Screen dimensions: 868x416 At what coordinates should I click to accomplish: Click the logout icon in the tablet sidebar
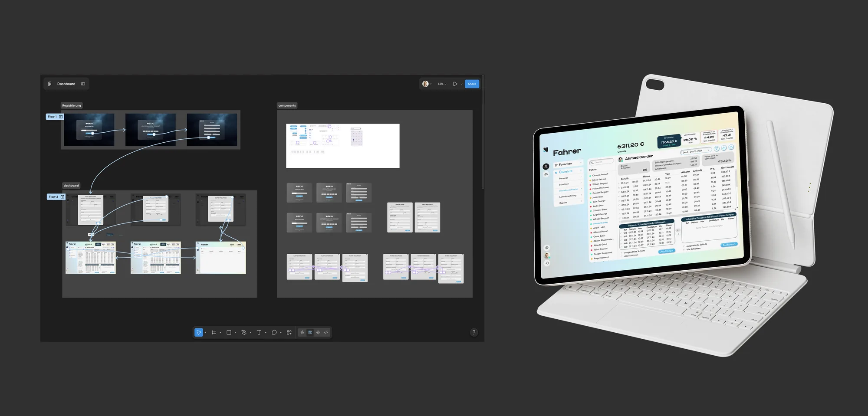pyautogui.click(x=547, y=263)
